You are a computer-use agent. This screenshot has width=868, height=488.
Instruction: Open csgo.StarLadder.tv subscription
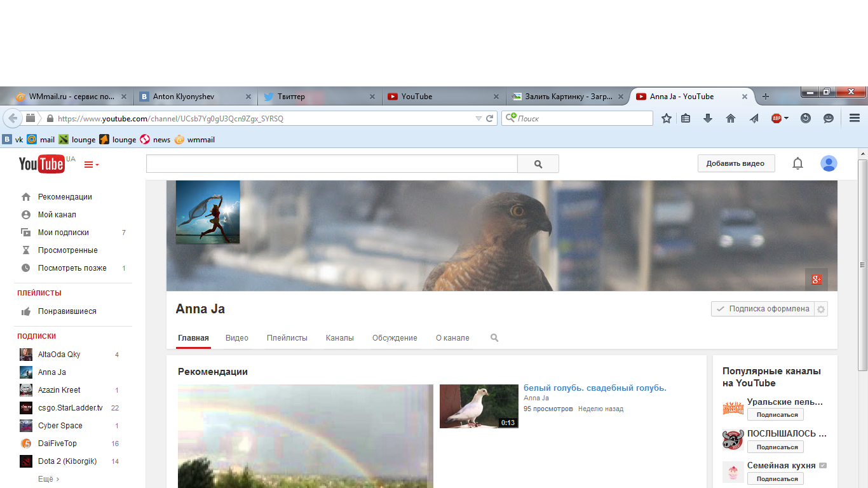[x=70, y=408]
